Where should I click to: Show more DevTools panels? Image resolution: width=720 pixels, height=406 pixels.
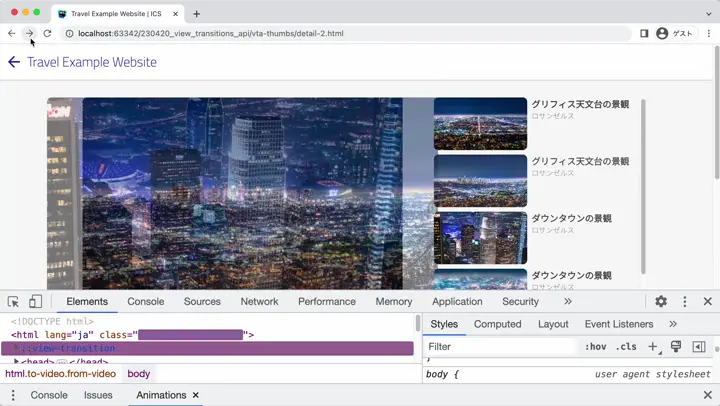(x=568, y=302)
